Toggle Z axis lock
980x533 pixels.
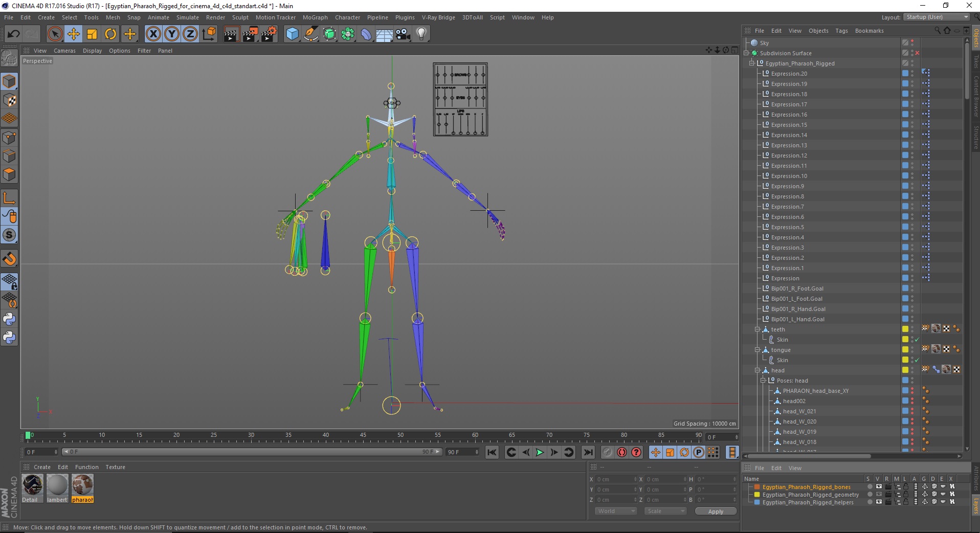pos(190,34)
